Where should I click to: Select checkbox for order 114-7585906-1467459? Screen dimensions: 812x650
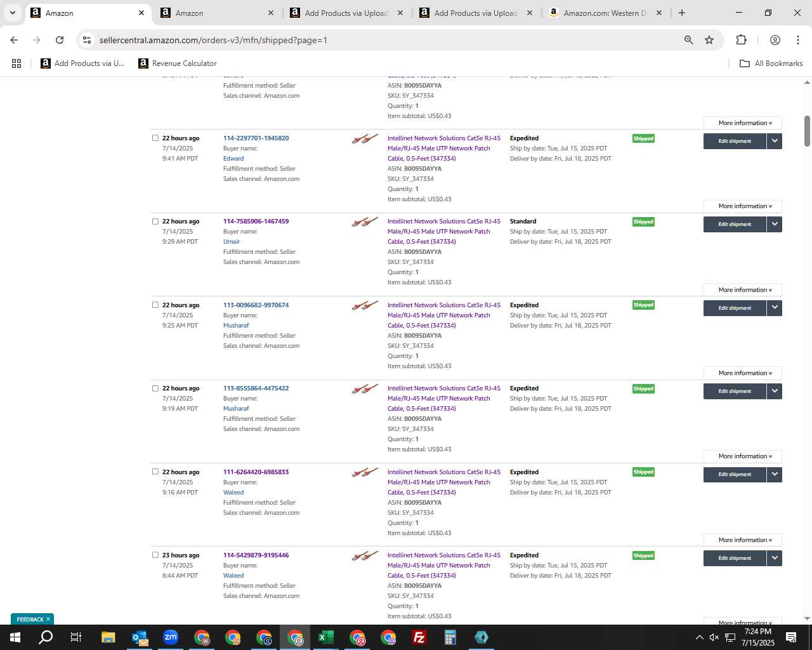click(x=155, y=222)
